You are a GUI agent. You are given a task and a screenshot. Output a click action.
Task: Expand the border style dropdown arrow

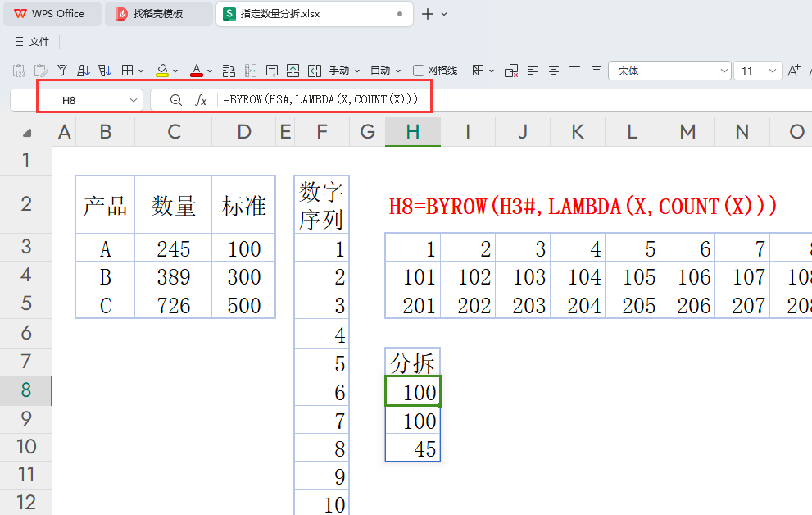[141, 71]
